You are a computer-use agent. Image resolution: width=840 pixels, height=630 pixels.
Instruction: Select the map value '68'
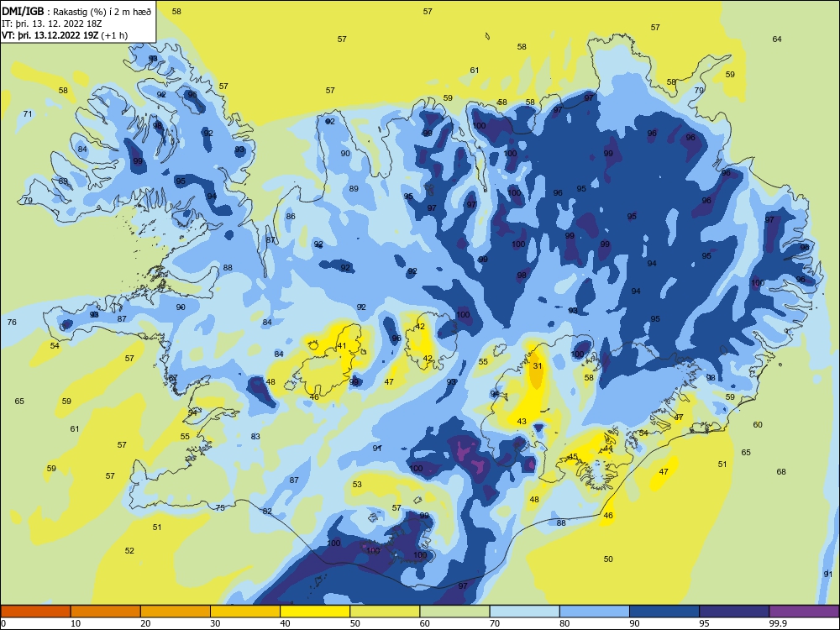pyautogui.click(x=781, y=472)
